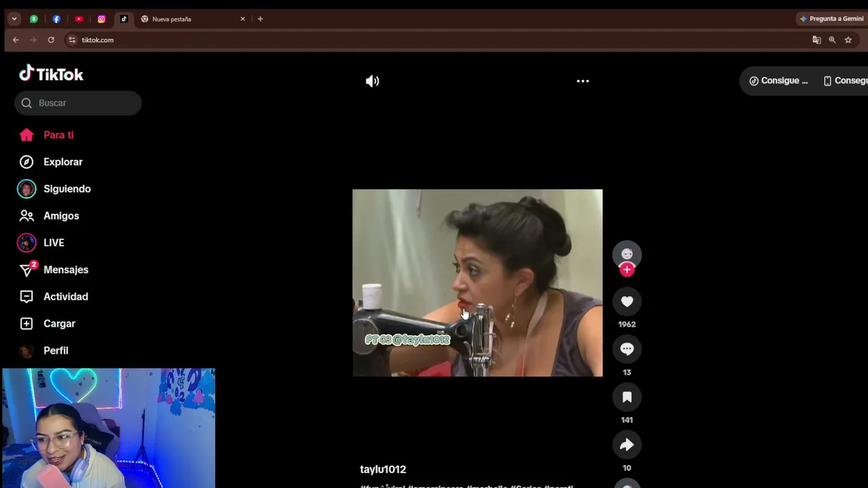
Task: Switch to the YouTube browser tab
Action: click(x=79, y=19)
